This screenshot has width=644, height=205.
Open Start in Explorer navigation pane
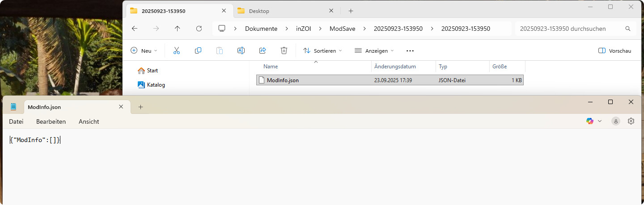tap(148, 71)
